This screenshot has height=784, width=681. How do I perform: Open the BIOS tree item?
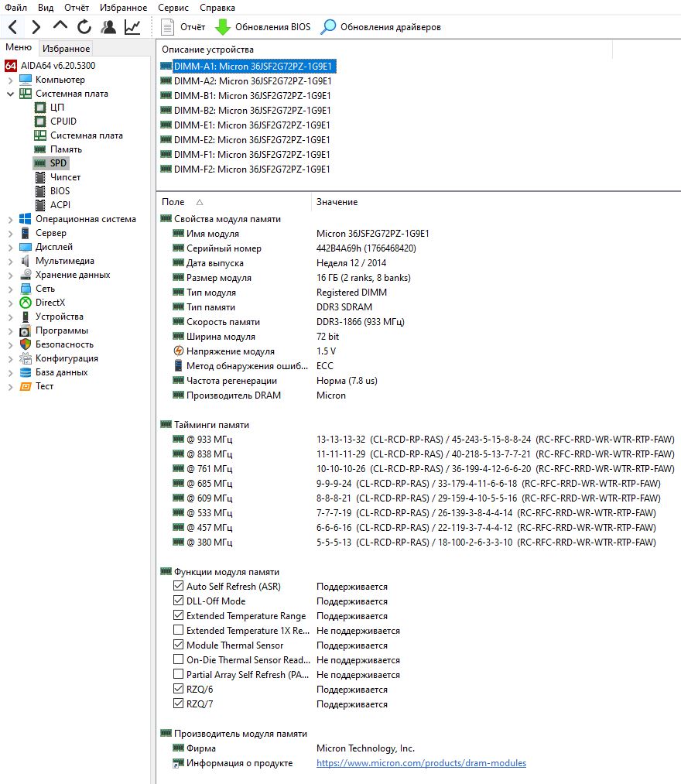(60, 191)
